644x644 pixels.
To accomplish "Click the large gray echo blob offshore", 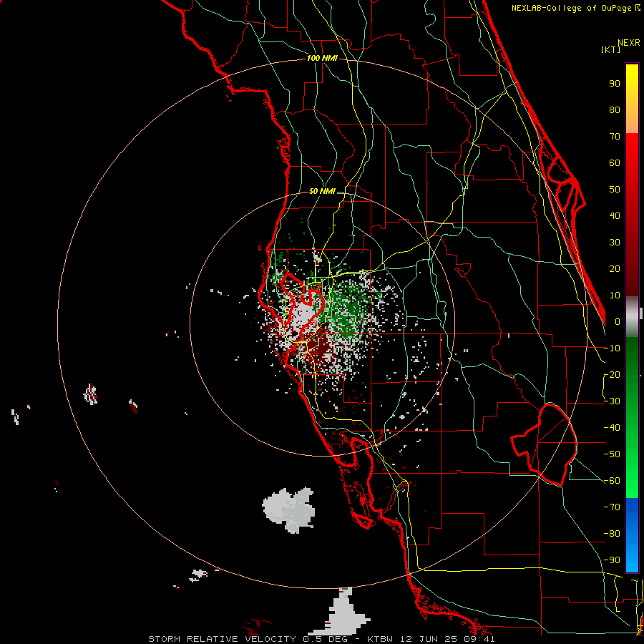I will pyautogui.click(x=290, y=509).
